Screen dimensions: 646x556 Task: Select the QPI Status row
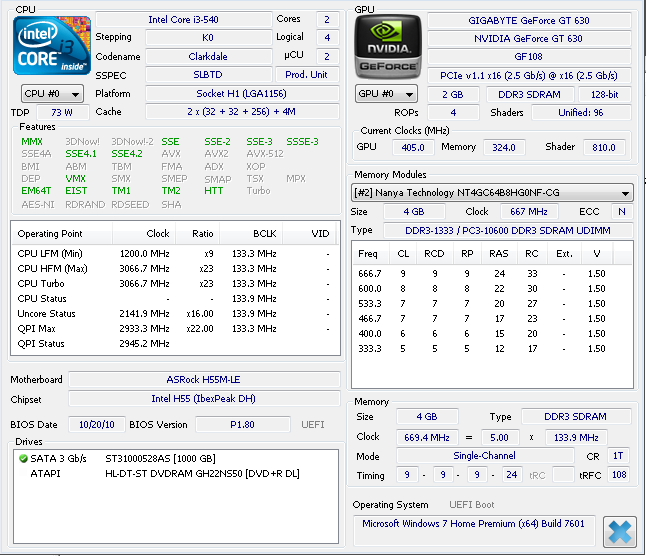(175, 343)
